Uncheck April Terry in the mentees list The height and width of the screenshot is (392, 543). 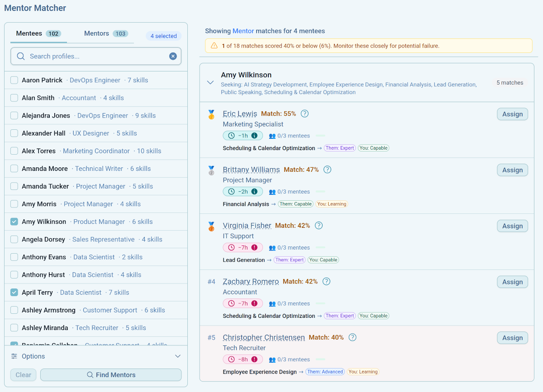14,293
